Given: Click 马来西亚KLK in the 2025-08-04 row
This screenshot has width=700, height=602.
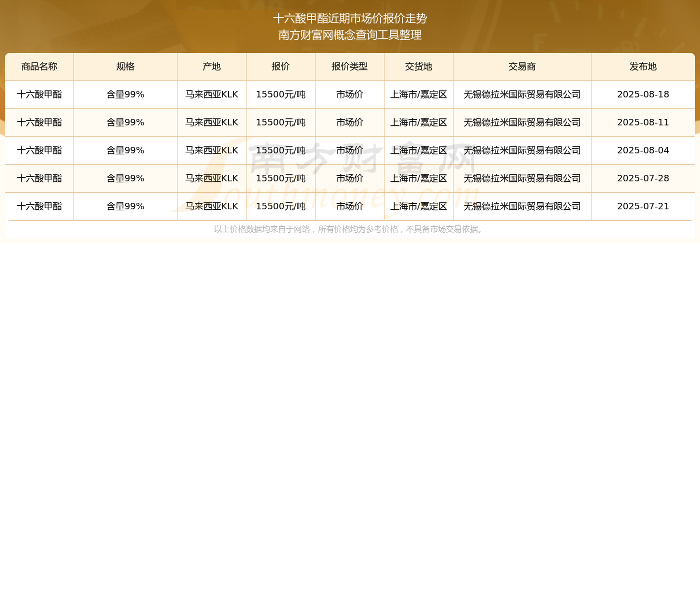Looking at the screenshot, I should tap(212, 150).
